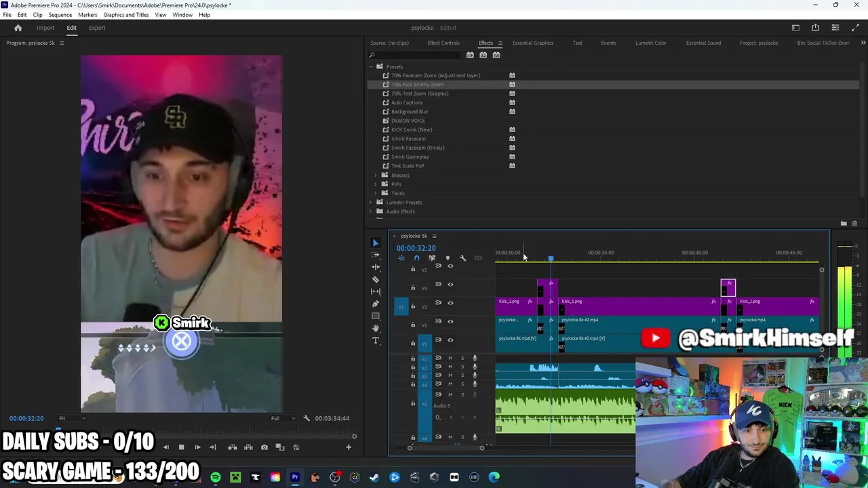
Task: Toggle insert sequences as nests
Action: coord(401,258)
